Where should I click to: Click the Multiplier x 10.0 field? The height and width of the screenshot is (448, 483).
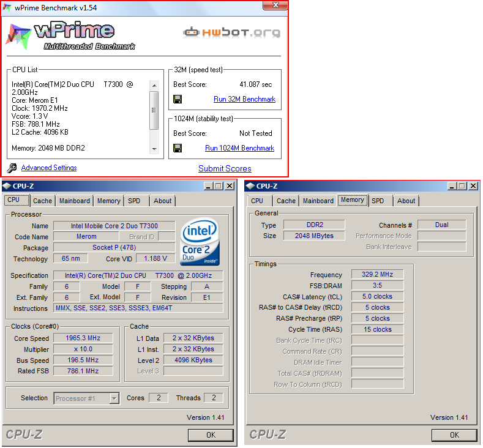click(x=83, y=349)
